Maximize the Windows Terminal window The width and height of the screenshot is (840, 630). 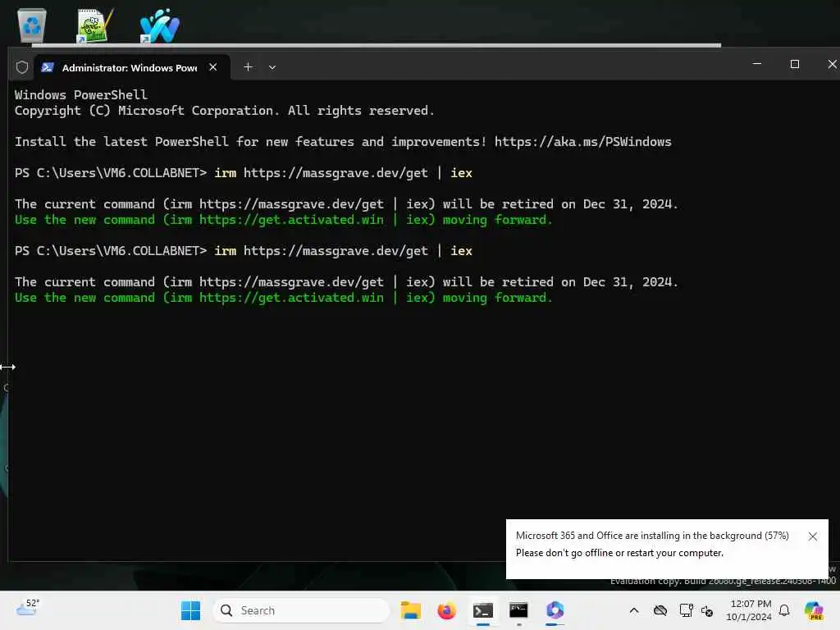795,64
